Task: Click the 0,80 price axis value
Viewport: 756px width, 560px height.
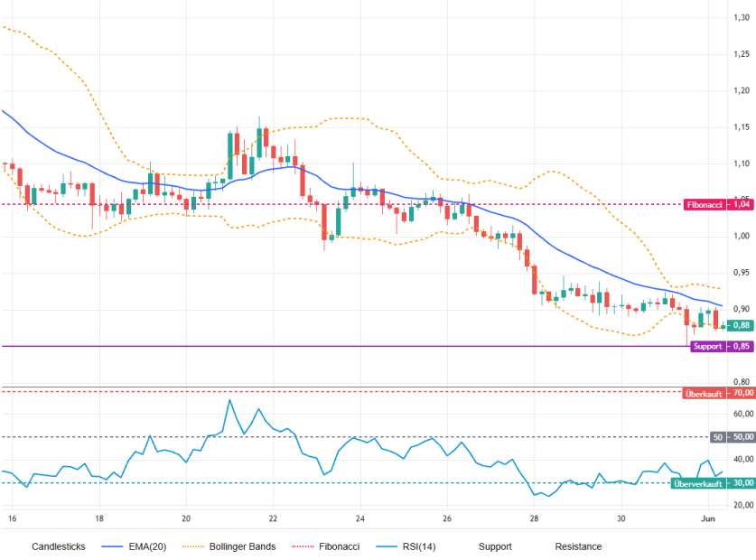Action: [x=742, y=382]
